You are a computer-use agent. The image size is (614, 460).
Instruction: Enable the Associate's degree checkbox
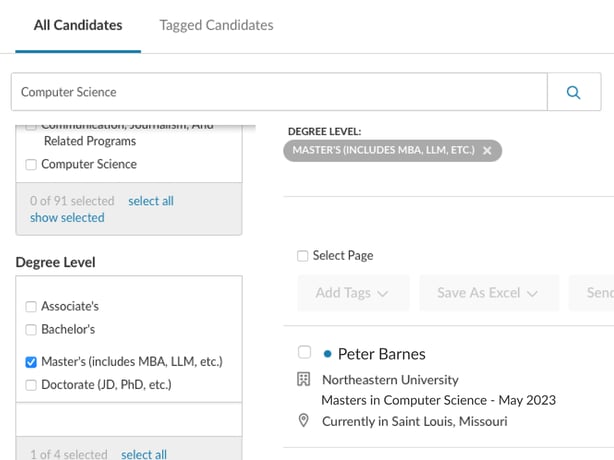click(x=31, y=307)
